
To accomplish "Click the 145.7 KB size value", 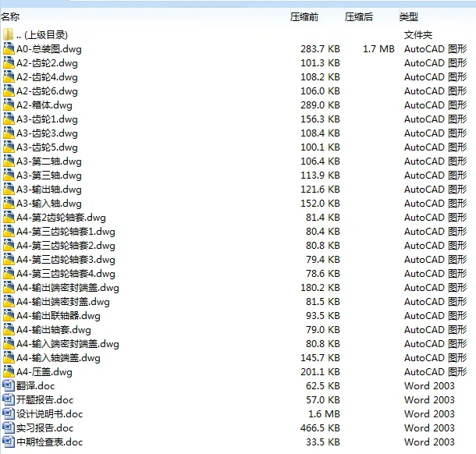I will 320,358.
